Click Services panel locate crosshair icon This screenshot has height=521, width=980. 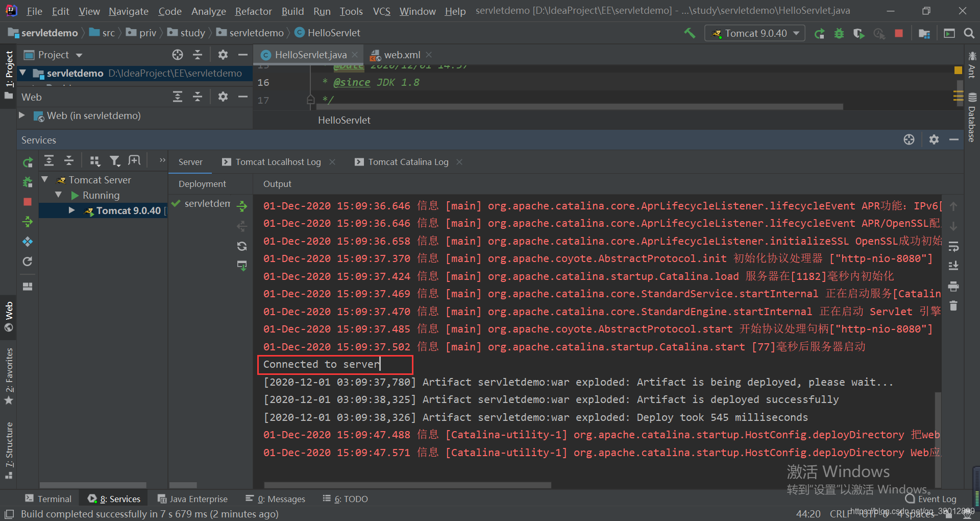[x=909, y=139]
